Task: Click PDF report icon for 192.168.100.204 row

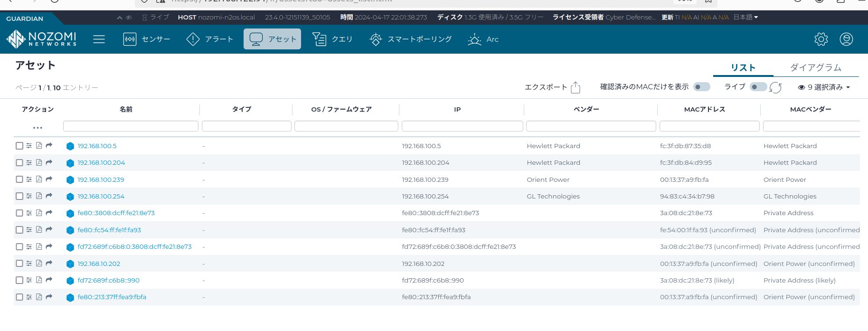Action: (x=39, y=162)
